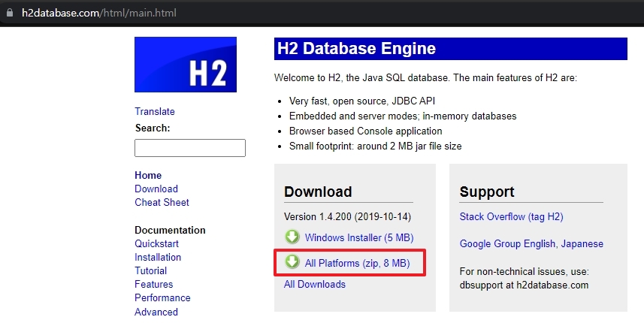Open the Translate link
Viewport: 644px width, 323px height.
(x=155, y=112)
